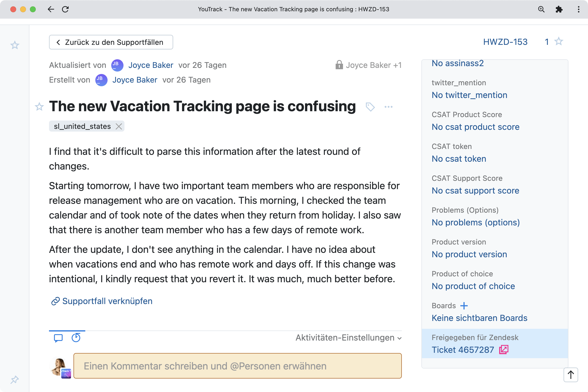
Task: Open Zendesk ticket via external link icon
Action: coord(504,350)
